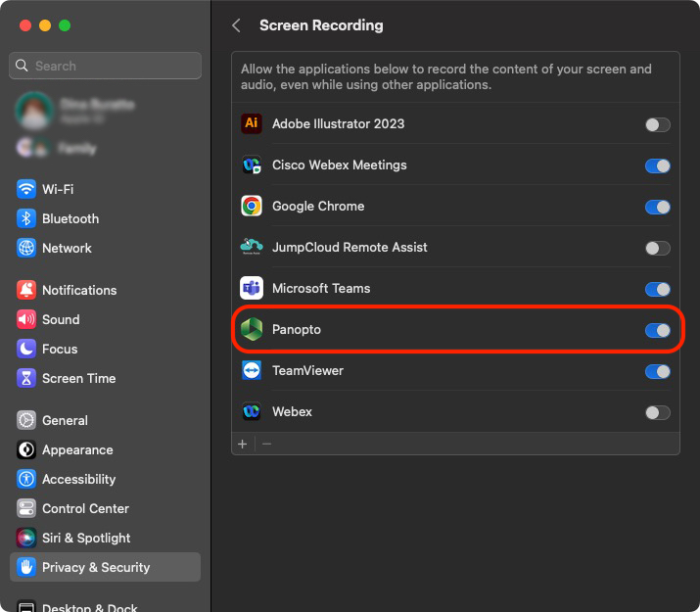Turn on the Webex toggle
The height and width of the screenshot is (612, 700).
pyautogui.click(x=657, y=412)
